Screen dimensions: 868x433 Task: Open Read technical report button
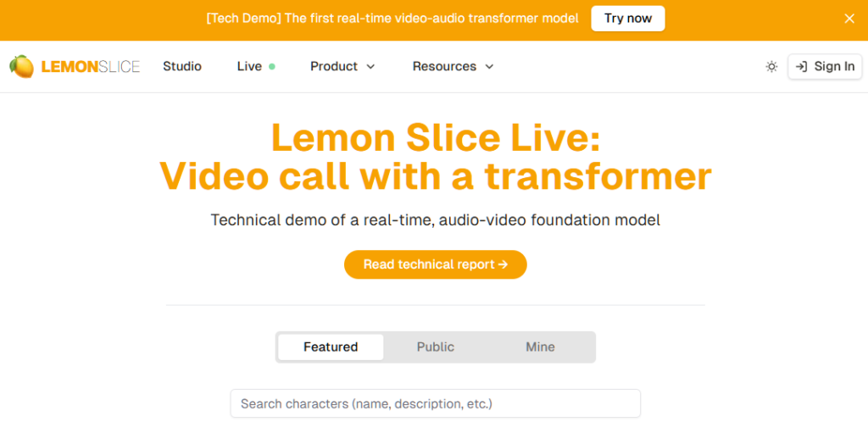435,264
